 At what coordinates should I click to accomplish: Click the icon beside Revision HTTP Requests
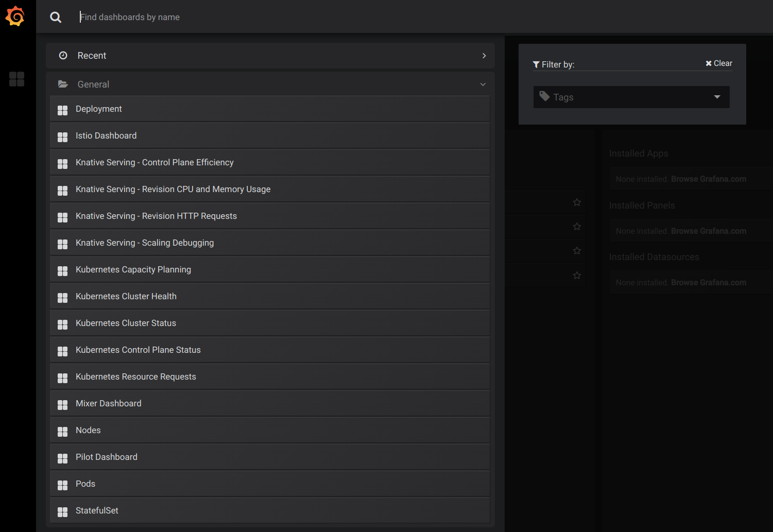62,217
